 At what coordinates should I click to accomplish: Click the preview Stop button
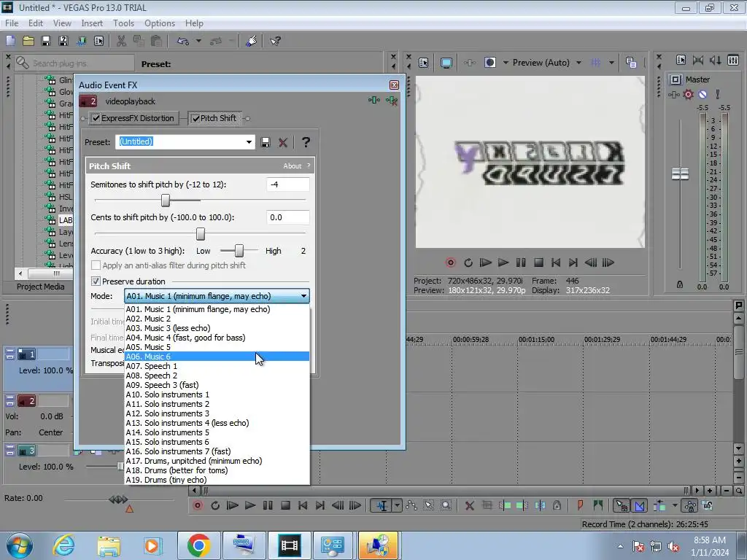pos(538,262)
